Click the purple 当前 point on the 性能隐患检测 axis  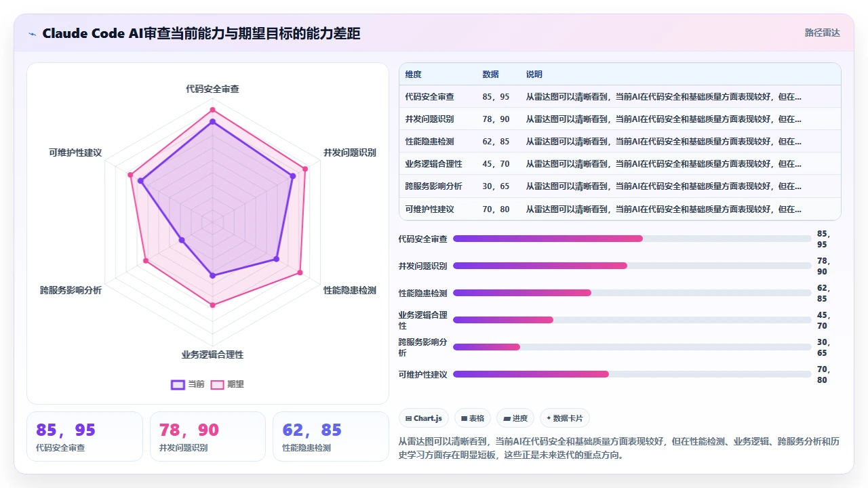(277, 259)
